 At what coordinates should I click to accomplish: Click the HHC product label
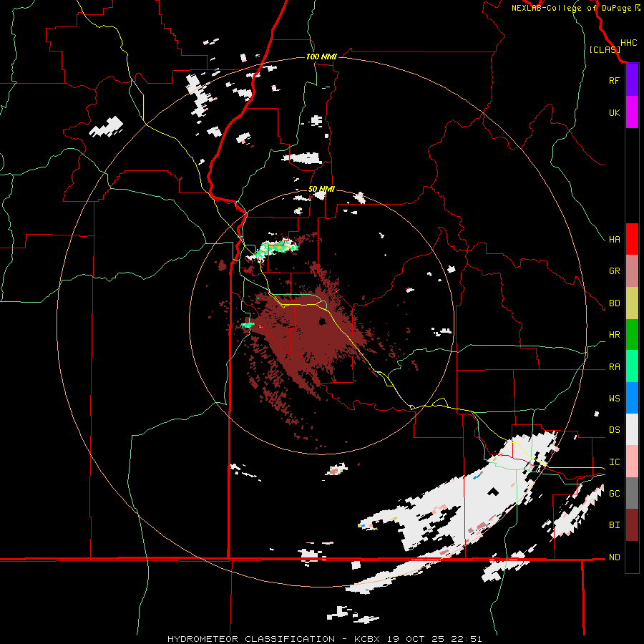[x=629, y=43]
